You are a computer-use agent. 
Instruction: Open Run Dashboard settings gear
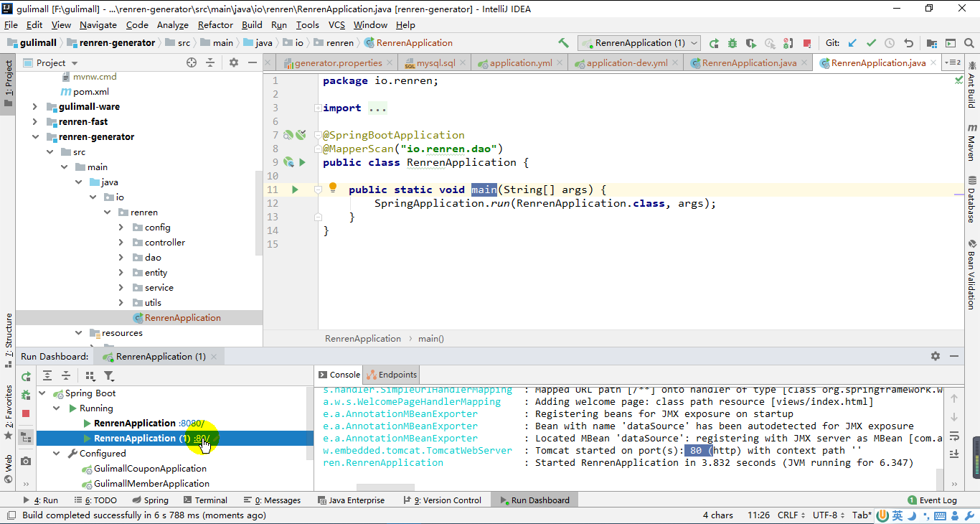point(936,356)
